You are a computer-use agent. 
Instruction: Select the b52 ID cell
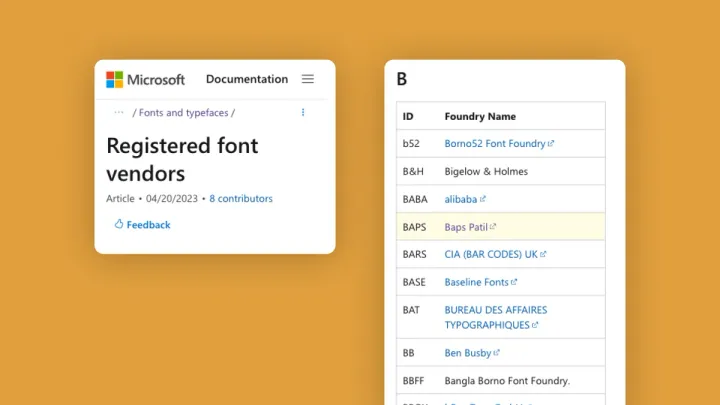411,143
